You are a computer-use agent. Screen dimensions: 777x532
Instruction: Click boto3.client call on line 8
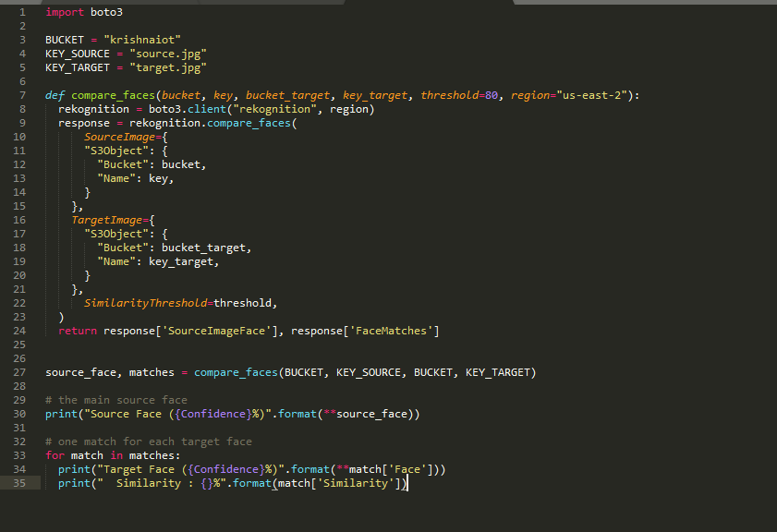(188, 109)
